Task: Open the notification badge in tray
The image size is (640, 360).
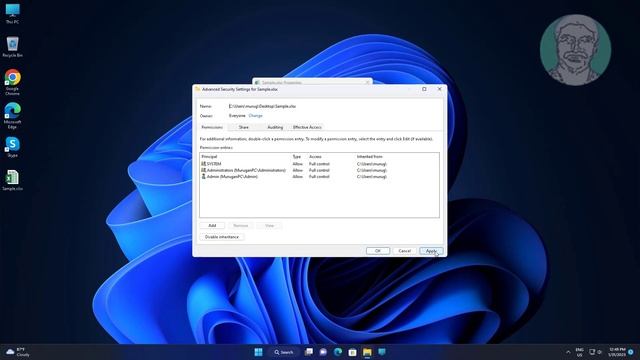Action: (631, 352)
